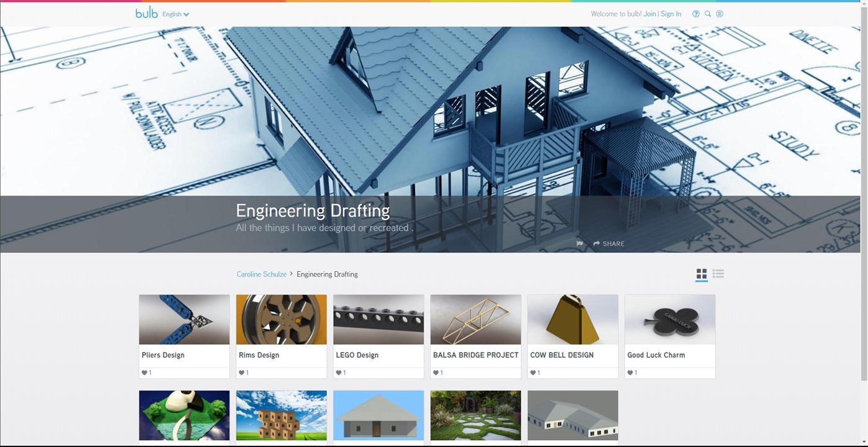
Task: Like Pliers Design with heart icon
Action: tap(145, 373)
